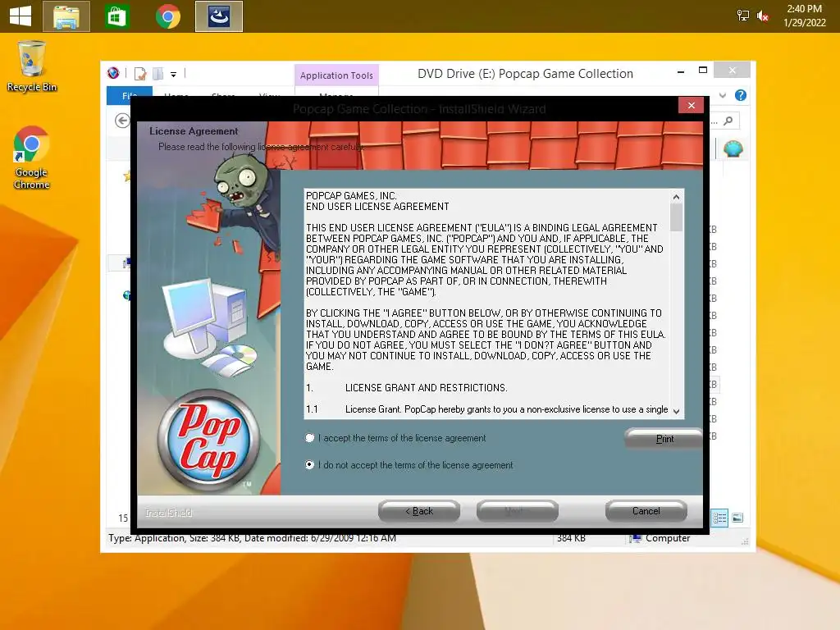Select 'I do not accept the terms' radio
840x630 pixels.
(309, 464)
